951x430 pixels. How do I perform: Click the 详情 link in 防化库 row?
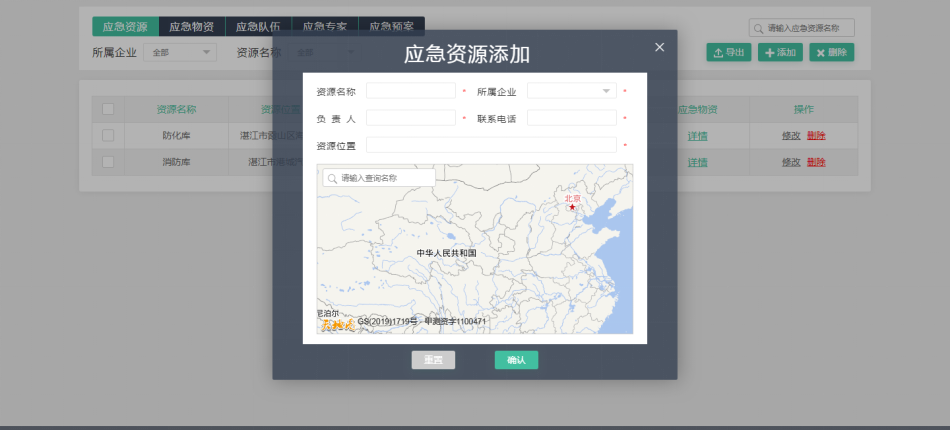[697, 135]
